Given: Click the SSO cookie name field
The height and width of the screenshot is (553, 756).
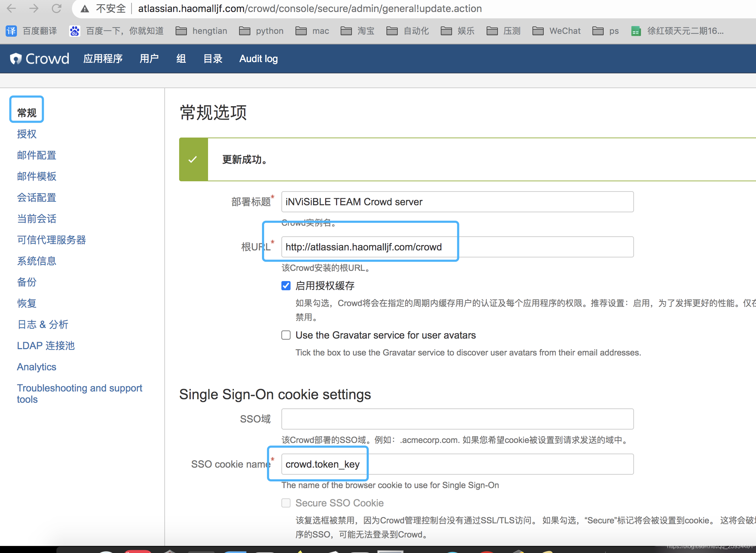Looking at the screenshot, I should coord(457,464).
